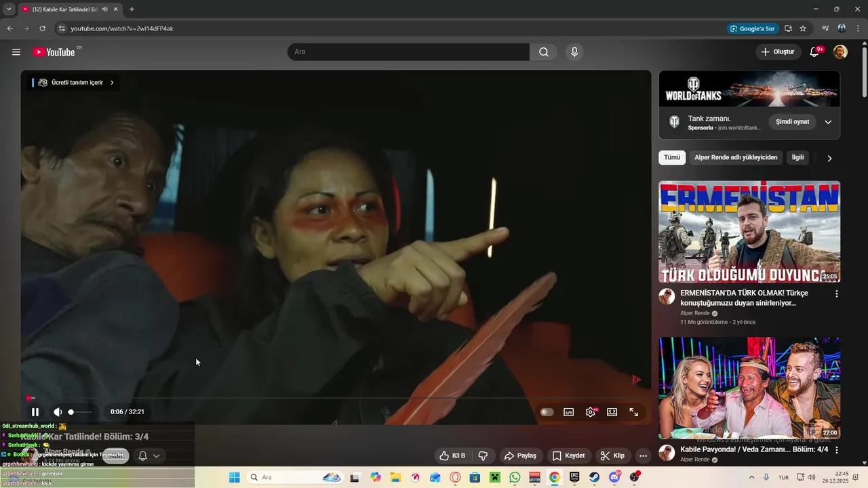Open options for ERMENİSTAN video
868x488 pixels.
coord(836,294)
